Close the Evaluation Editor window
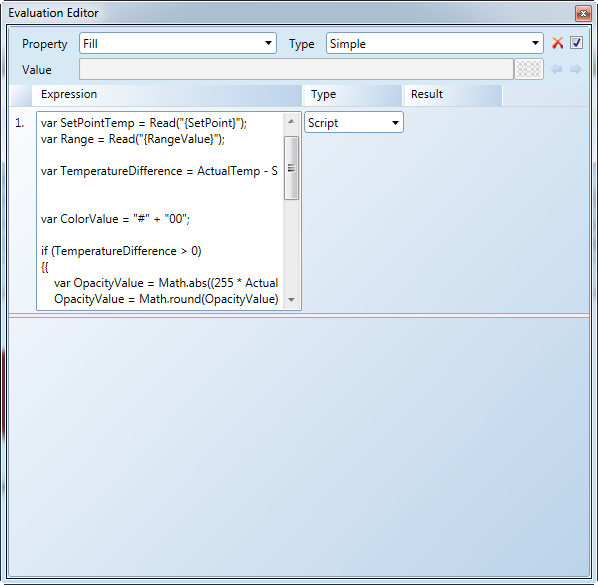The width and height of the screenshot is (598, 585). (583, 13)
